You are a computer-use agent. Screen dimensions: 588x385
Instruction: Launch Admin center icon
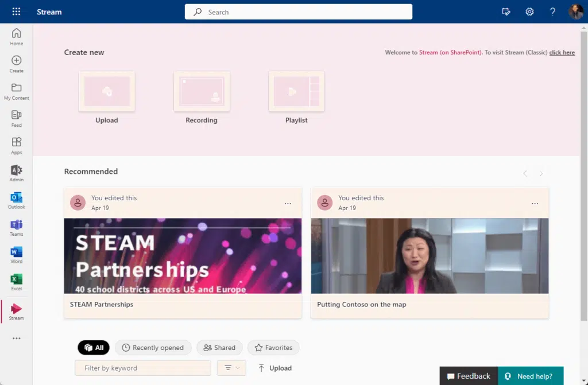[x=16, y=173]
